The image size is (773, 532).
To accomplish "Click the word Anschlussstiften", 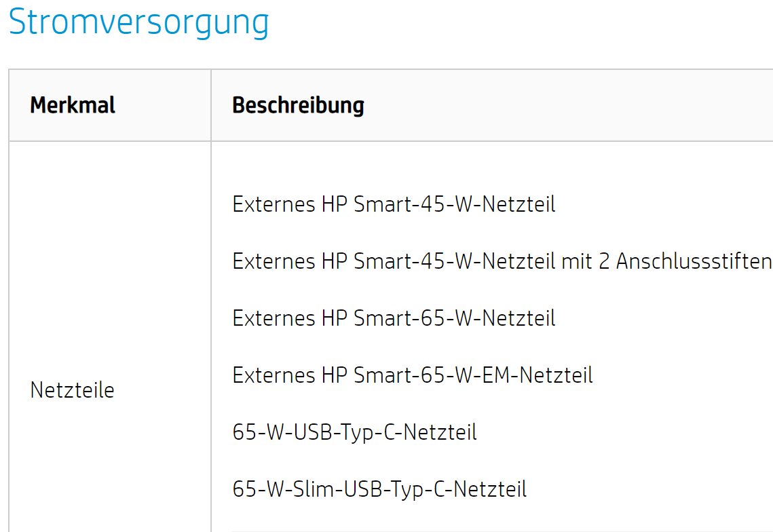I will 694,261.
